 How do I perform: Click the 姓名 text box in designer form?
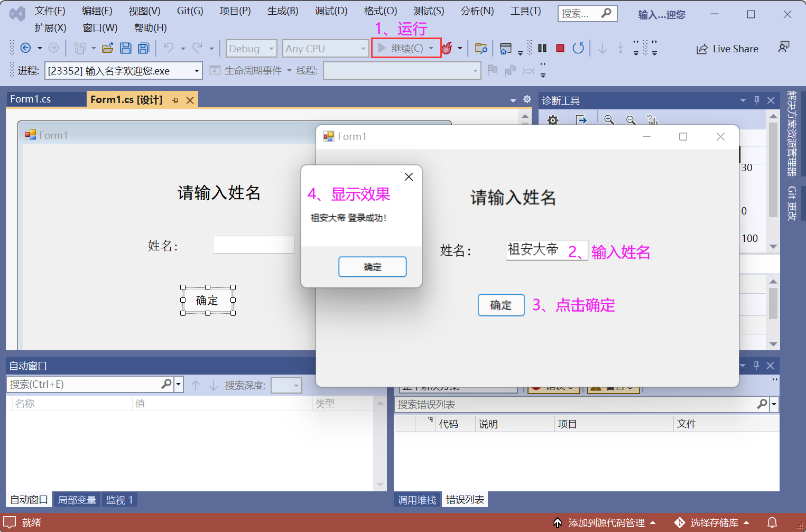tap(254, 245)
